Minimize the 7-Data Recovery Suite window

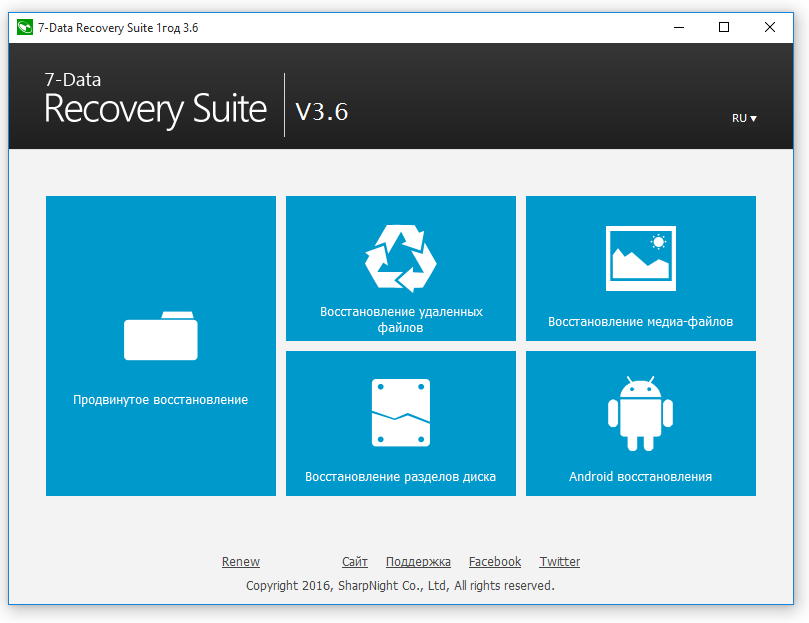coord(679,27)
